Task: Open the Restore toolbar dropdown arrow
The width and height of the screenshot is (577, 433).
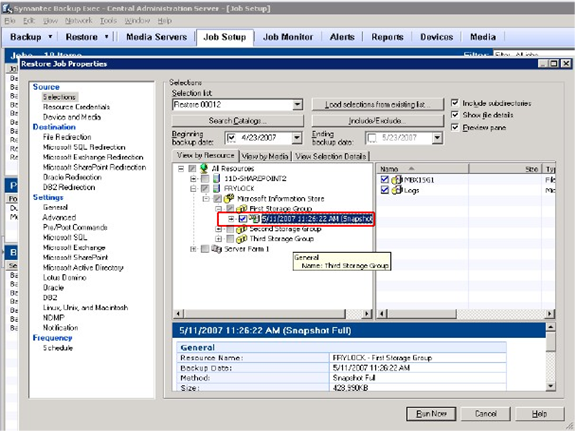Action: (107, 37)
